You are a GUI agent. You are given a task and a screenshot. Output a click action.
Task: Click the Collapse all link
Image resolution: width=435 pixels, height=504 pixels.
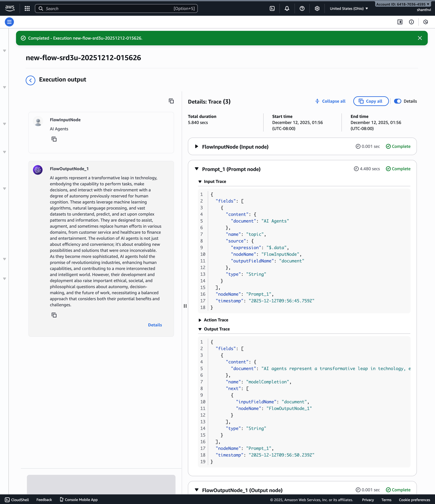coord(330,101)
